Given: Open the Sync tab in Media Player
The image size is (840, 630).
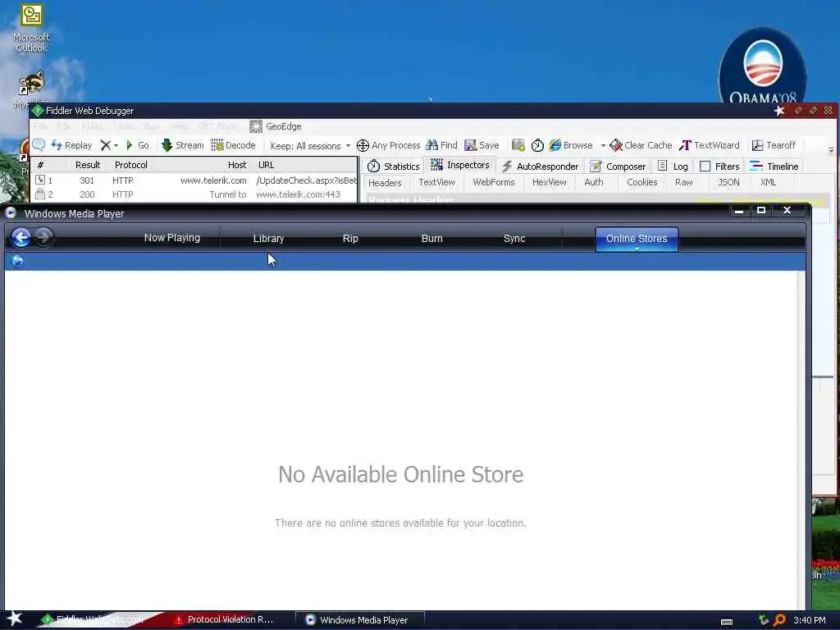Looking at the screenshot, I should click(514, 239).
